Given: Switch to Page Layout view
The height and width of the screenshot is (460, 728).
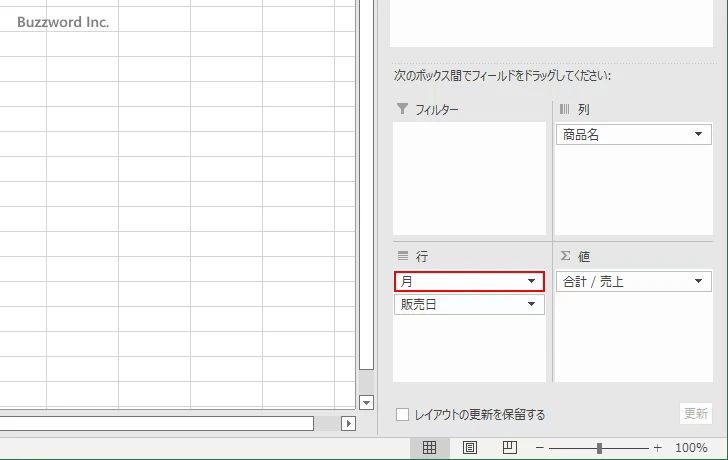Looking at the screenshot, I should [x=470, y=447].
